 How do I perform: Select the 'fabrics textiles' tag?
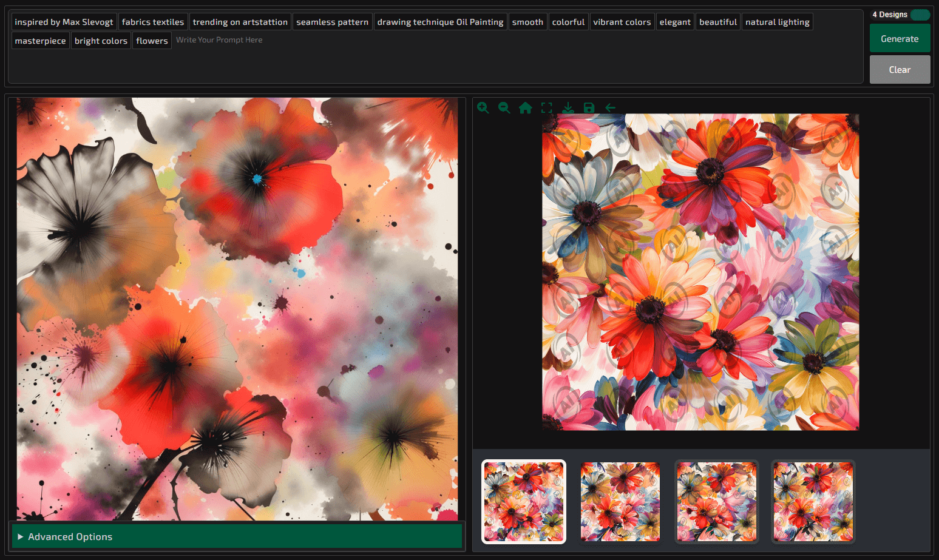pos(153,21)
